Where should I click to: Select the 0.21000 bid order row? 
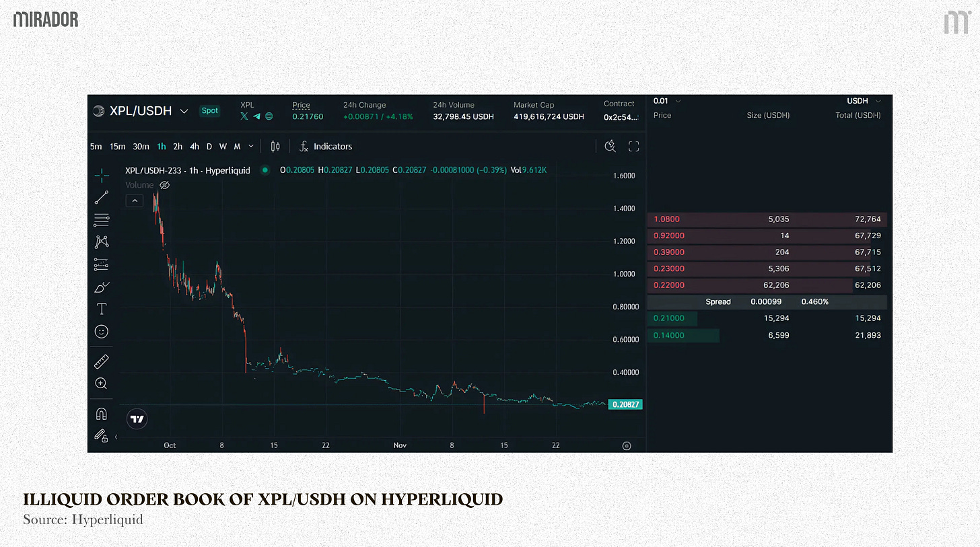pyautogui.click(x=767, y=318)
